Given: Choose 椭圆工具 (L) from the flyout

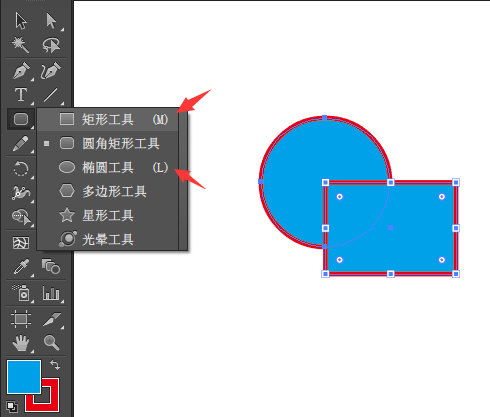Looking at the screenshot, I should coord(108,167).
